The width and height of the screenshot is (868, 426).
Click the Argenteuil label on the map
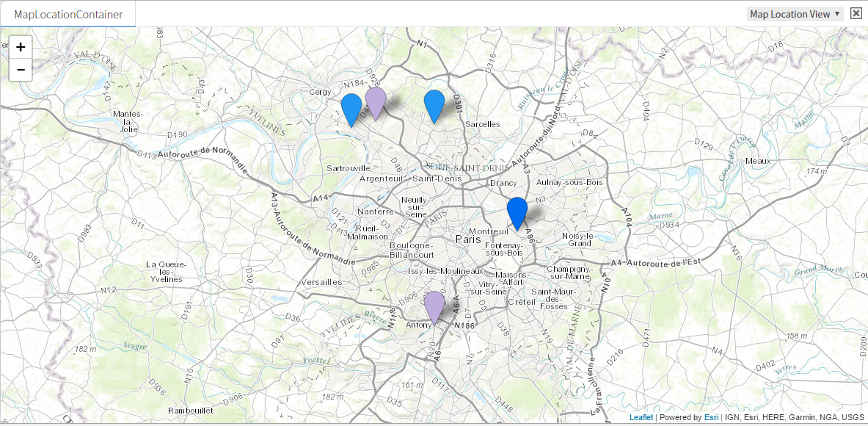(x=382, y=178)
